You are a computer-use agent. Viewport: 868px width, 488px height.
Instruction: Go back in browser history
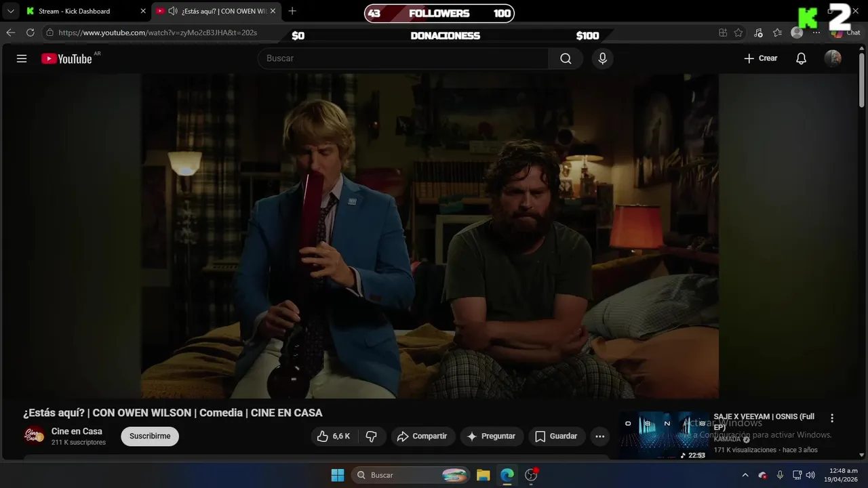point(11,33)
